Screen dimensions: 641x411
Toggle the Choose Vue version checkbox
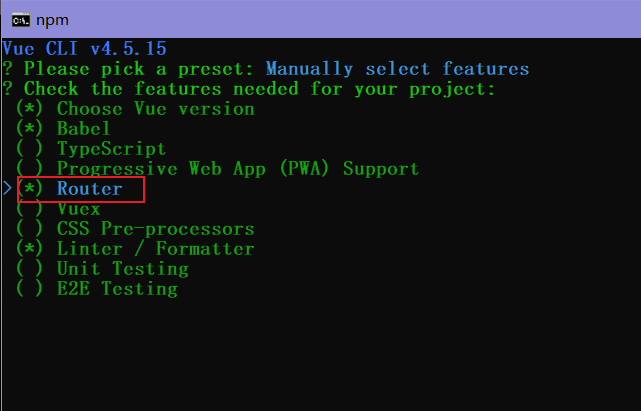tap(29, 108)
